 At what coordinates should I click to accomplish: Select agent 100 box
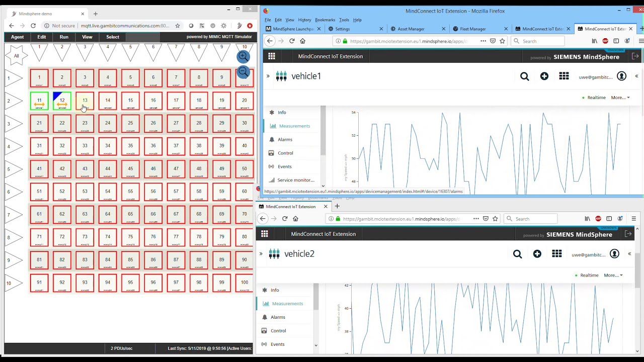(245, 283)
